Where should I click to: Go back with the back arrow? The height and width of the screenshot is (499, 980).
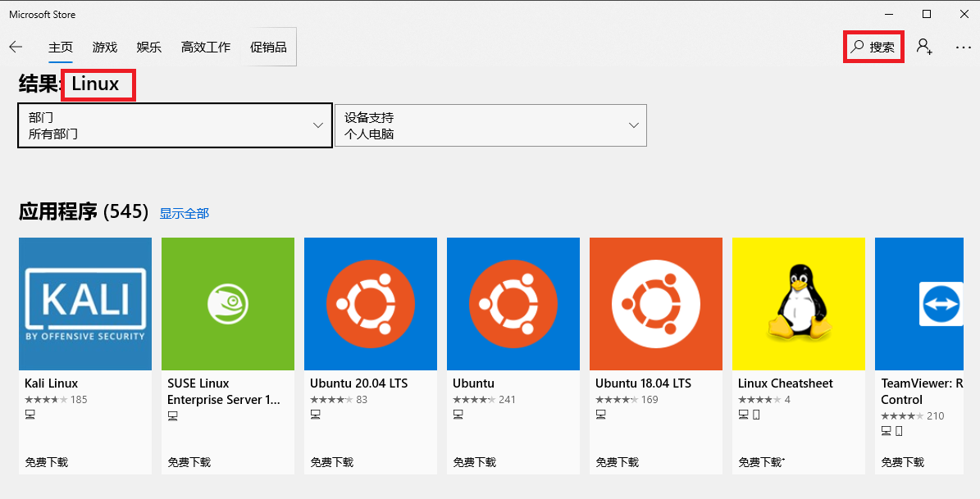[16, 47]
